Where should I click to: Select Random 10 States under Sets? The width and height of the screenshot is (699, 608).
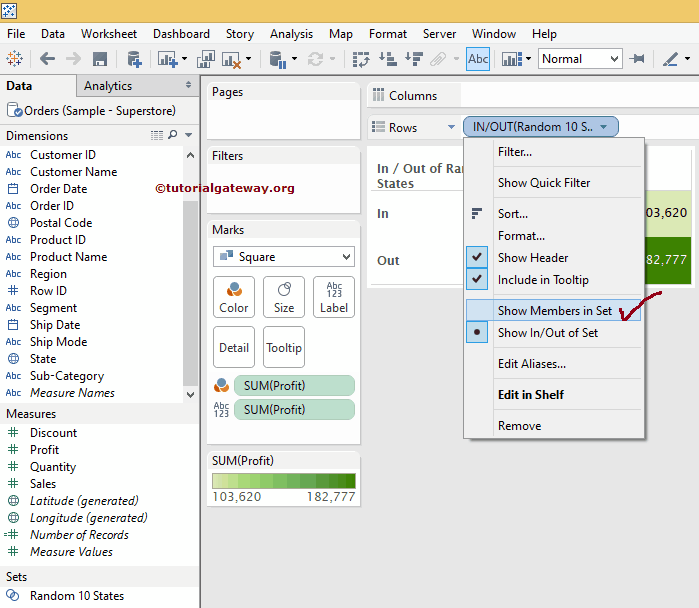point(77,596)
